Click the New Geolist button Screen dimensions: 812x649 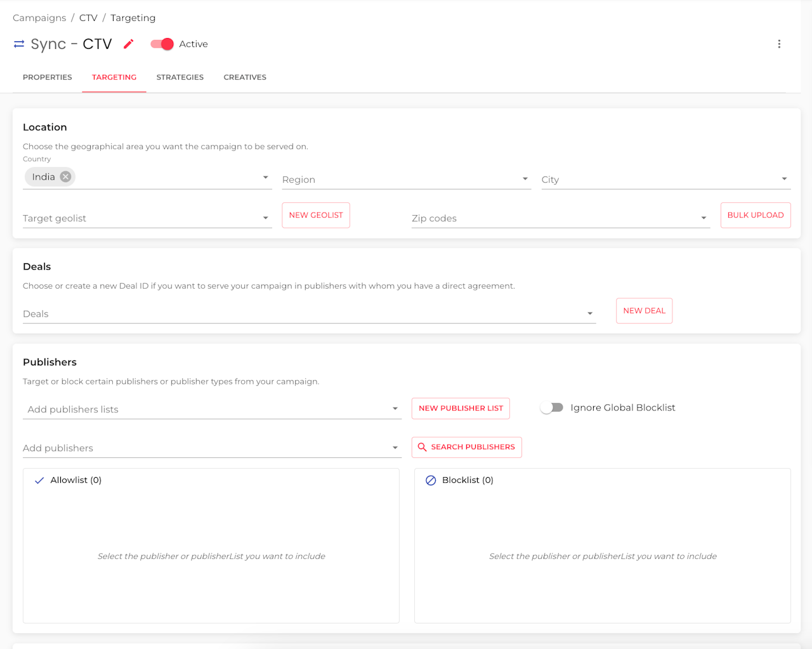316,215
